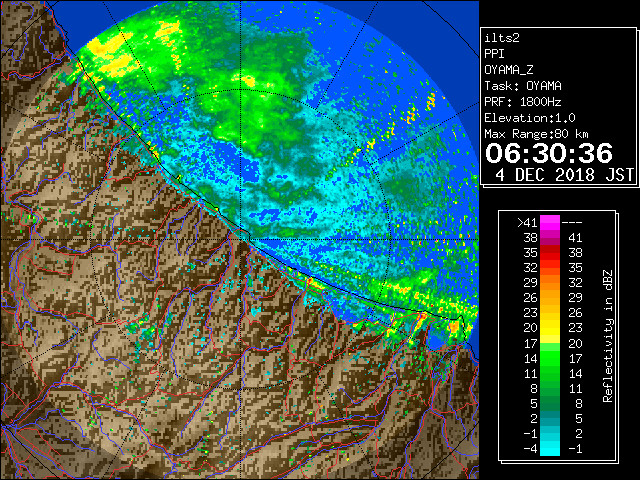
Task: Click the '-4' label at legend bottom
Action: pyautogui.click(x=531, y=449)
